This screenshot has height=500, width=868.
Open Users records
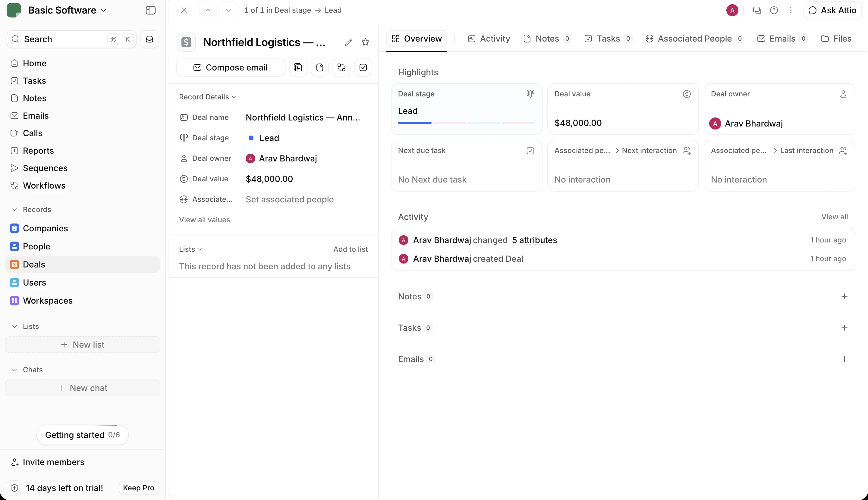point(83,283)
